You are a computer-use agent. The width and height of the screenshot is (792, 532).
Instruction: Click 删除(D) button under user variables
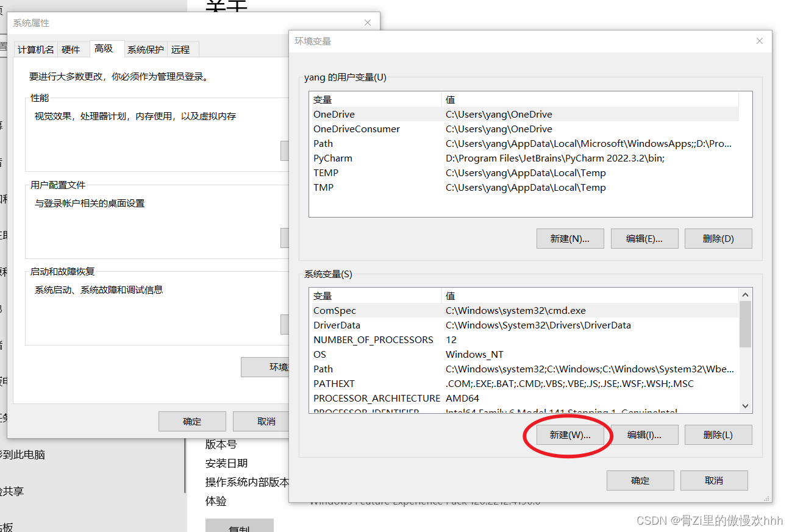pos(718,239)
